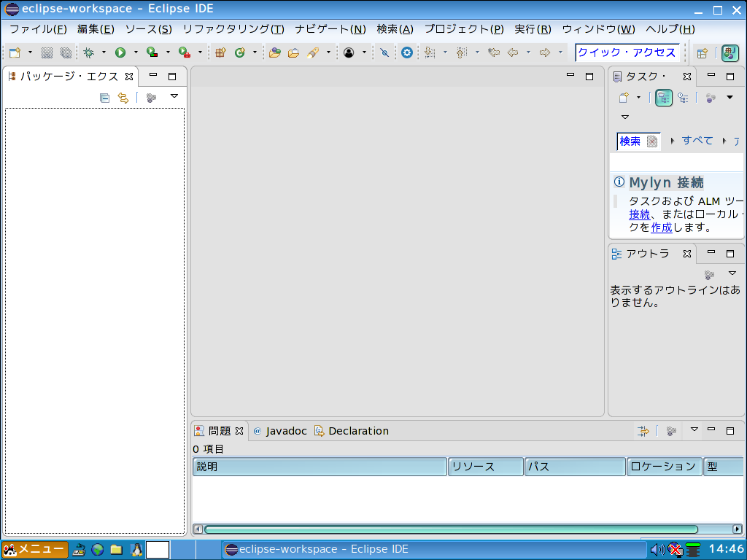Click the Problems view filter icon
The width and height of the screenshot is (747, 560).
643,432
